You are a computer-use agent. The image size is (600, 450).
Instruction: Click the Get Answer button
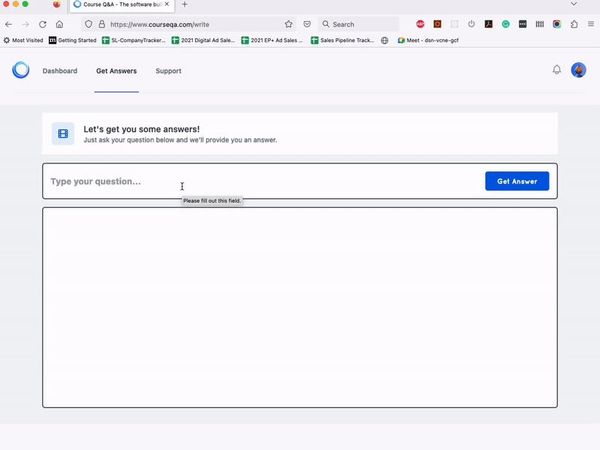click(x=517, y=181)
